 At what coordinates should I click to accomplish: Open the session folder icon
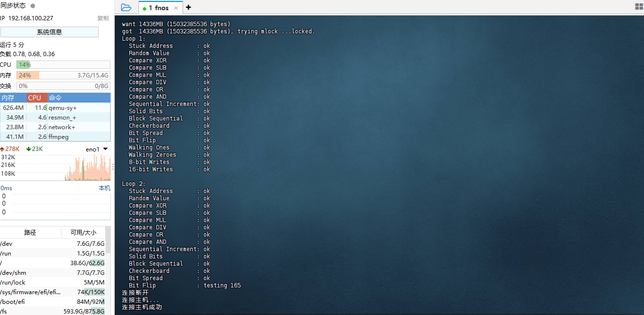click(x=126, y=7)
